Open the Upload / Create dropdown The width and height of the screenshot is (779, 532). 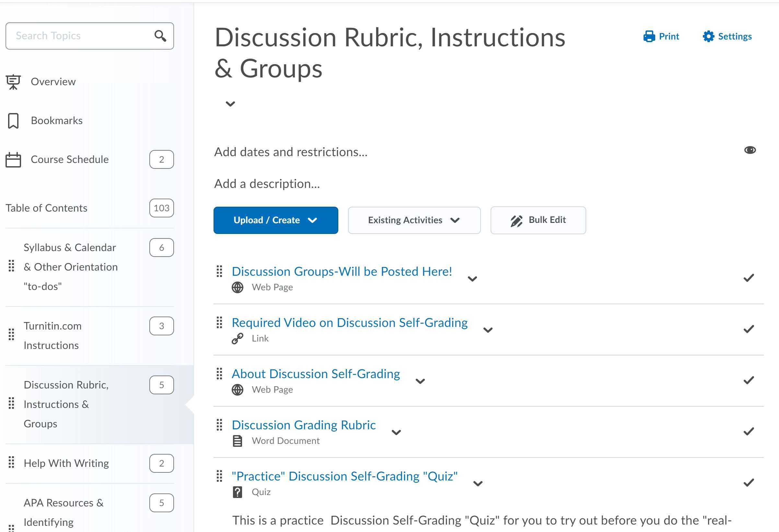pyautogui.click(x=275, y=220)
